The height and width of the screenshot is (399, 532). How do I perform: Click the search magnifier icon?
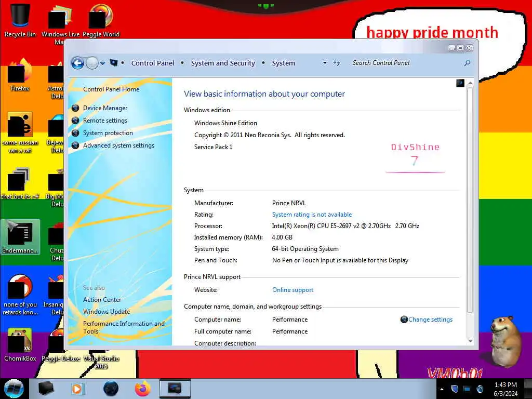point(467,63)
